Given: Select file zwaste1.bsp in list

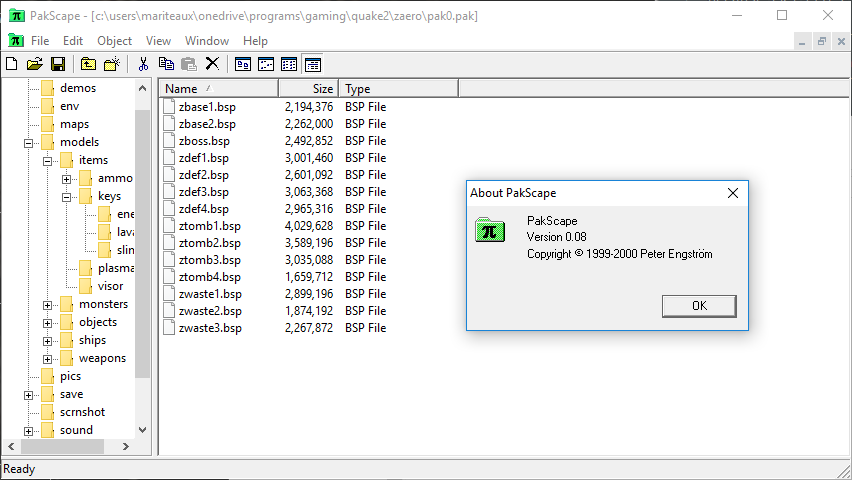Looking at the screenshot, I should tap(210, 294).
